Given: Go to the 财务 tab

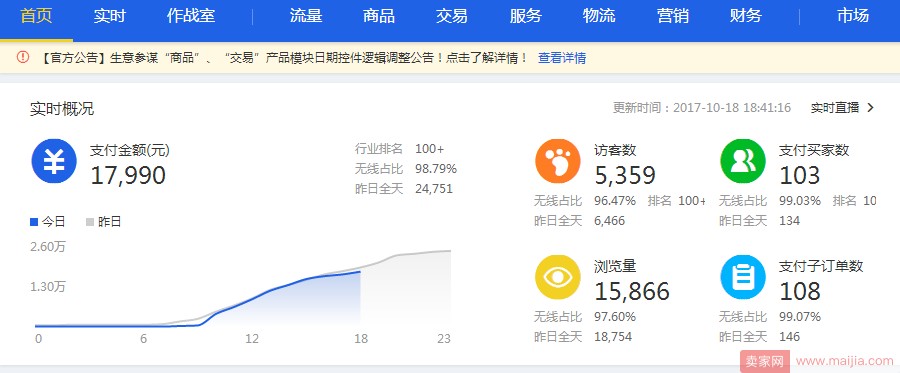Looking at the screenshot, I should pyautogui.click(x=746, y=15).
